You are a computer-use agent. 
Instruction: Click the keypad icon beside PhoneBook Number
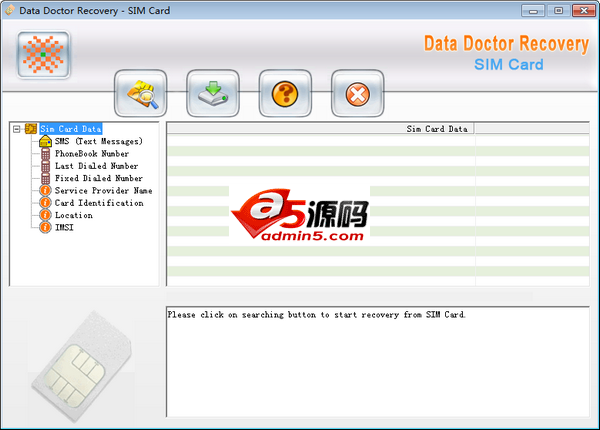(46, 154)
